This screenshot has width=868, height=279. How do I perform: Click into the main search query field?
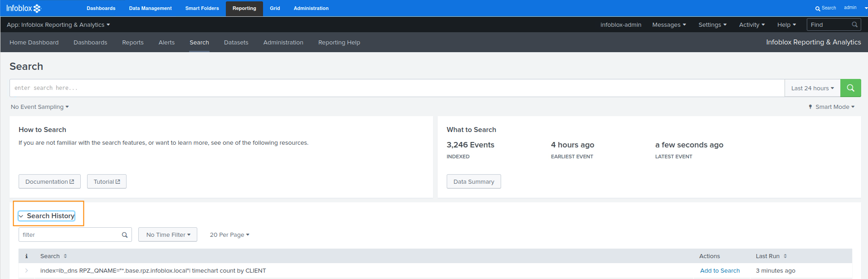pyautogui.click(x=397, y=88)
